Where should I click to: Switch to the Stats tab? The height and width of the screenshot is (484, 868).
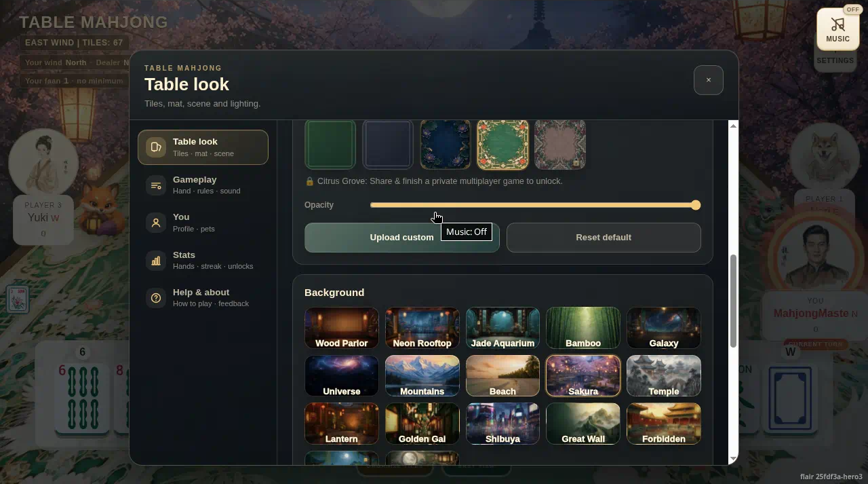pyautogui.click(x=203, y=260)
